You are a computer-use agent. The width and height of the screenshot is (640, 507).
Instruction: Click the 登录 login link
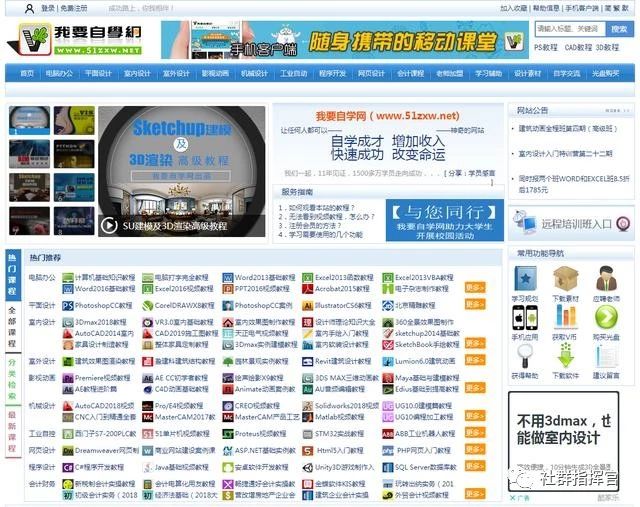click(x=48, y=8)
